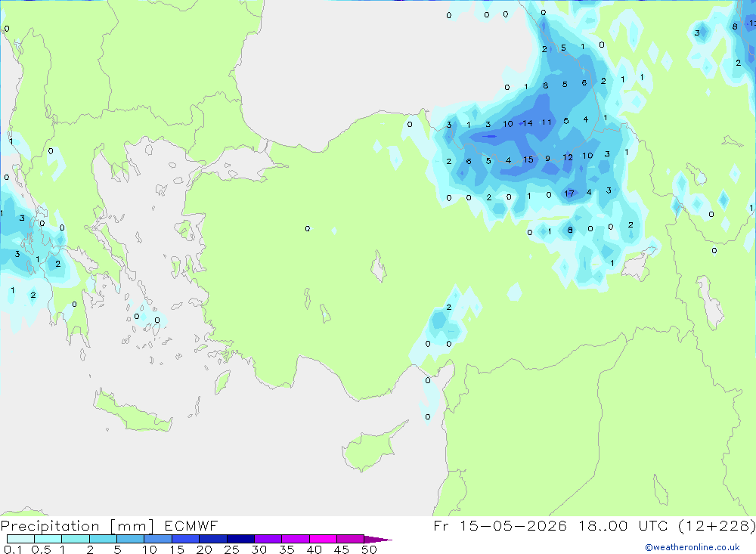Click the precipitation value '12' on the map
The image size is (756, 554).
(568, 157)
